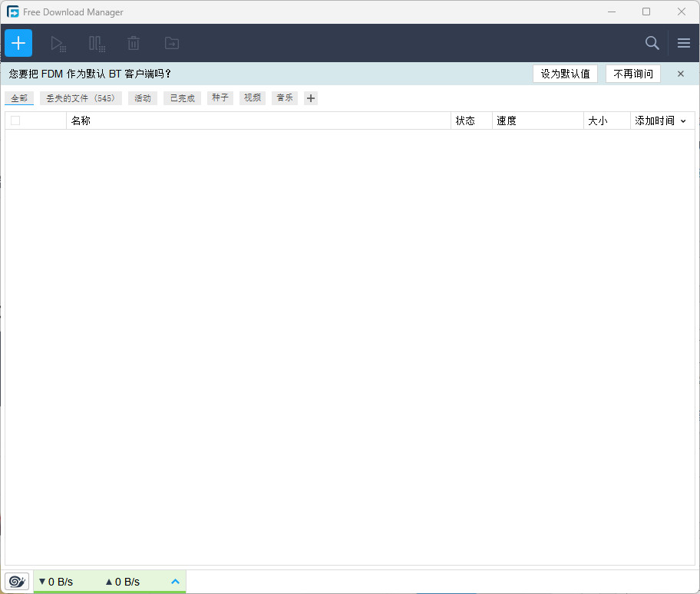This screenshot has height=594, width=700.
Task: Add a new tag with plus button
Action: pos(311,98)
